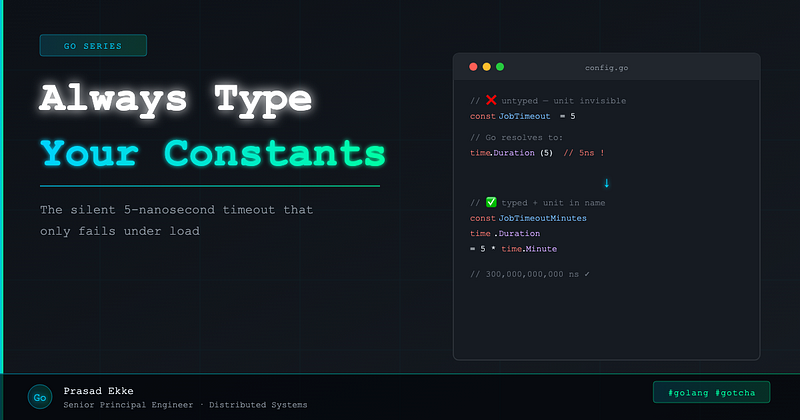Click the comment '// Go resolves to:'
Viewport: 800px width, 420px height.
pos(516,137)
